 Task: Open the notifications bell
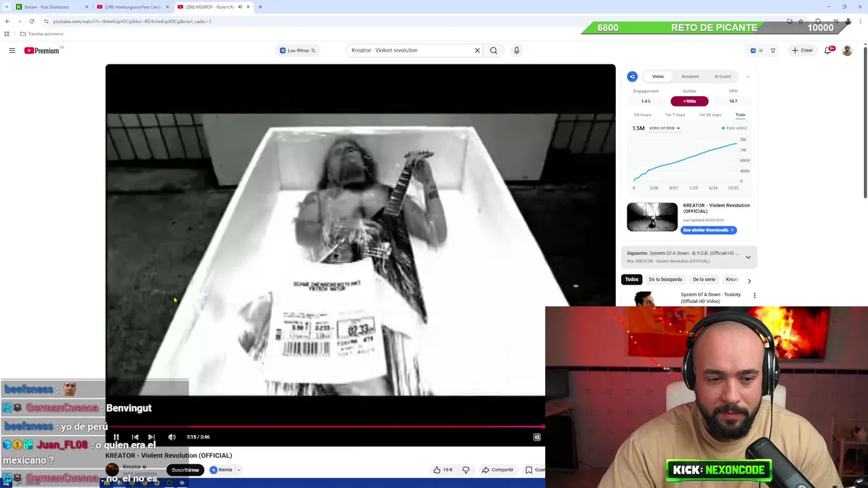pos(828,50)
